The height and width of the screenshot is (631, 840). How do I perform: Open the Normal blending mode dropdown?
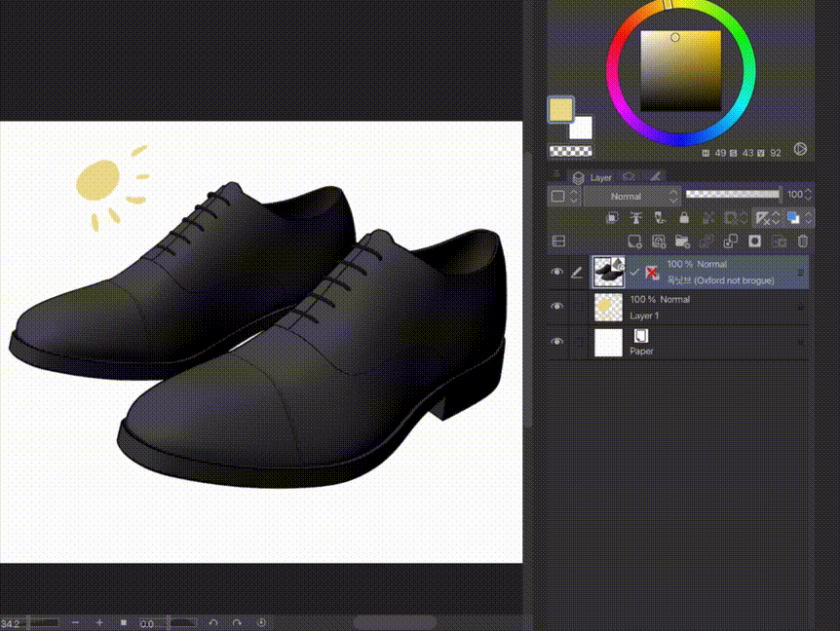coord(631,197)
